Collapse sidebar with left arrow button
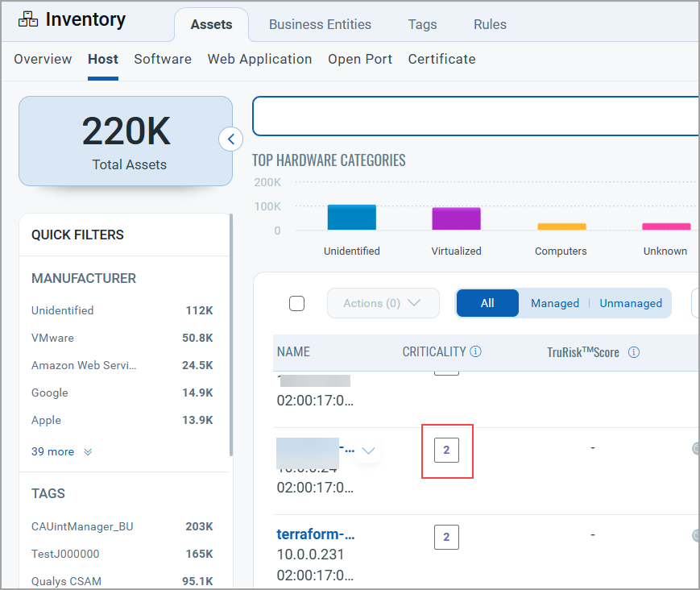 [x=230, y=139]
